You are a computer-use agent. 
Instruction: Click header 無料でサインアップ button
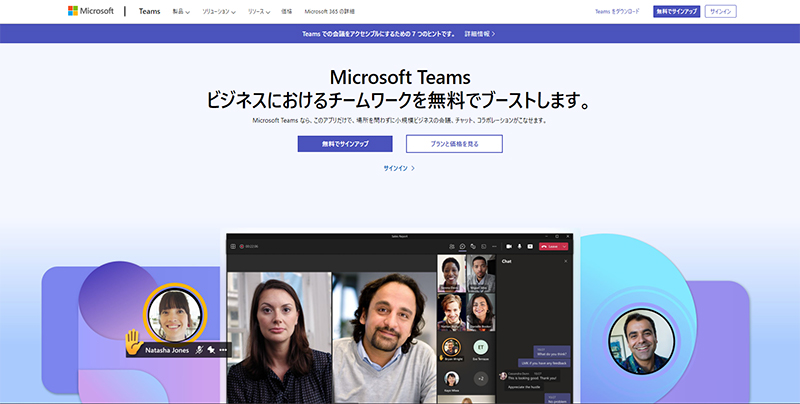tap(677, 11)
